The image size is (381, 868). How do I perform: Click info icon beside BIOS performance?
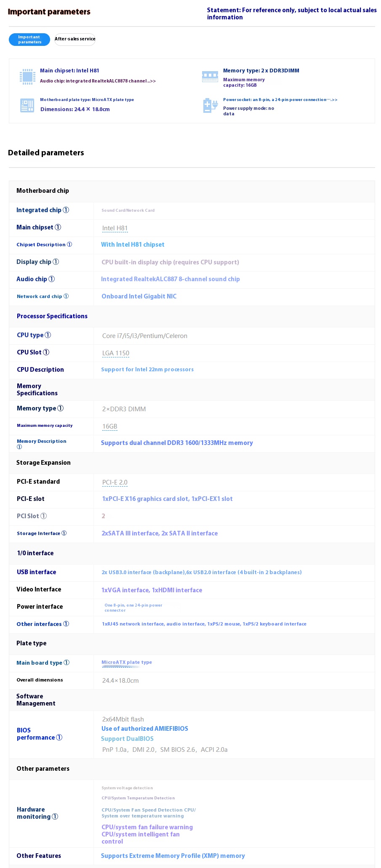[59, 738]
